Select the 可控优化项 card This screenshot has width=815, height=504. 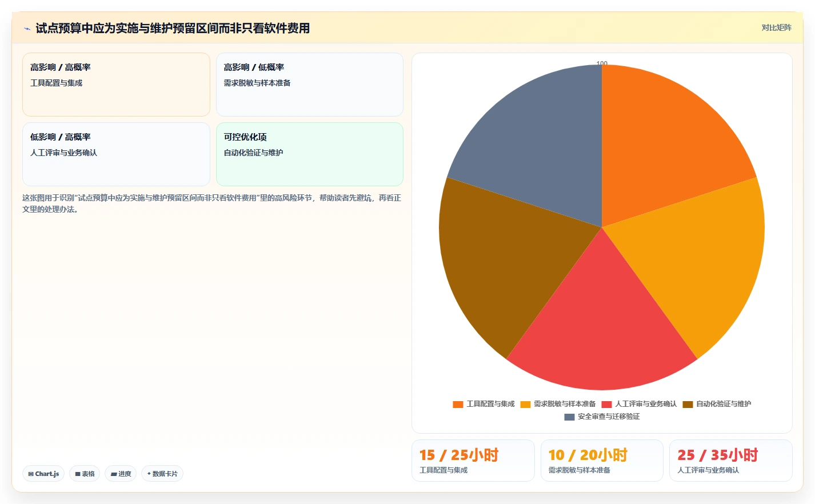point(310,154)
